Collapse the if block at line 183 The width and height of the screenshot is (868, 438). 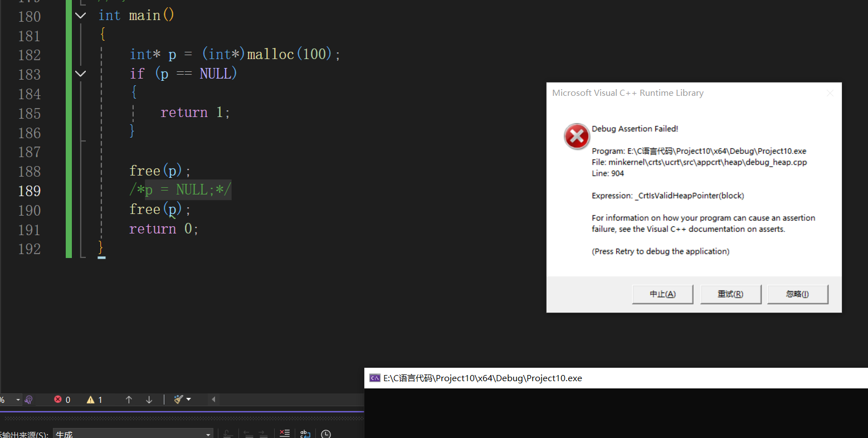point(81,74)
